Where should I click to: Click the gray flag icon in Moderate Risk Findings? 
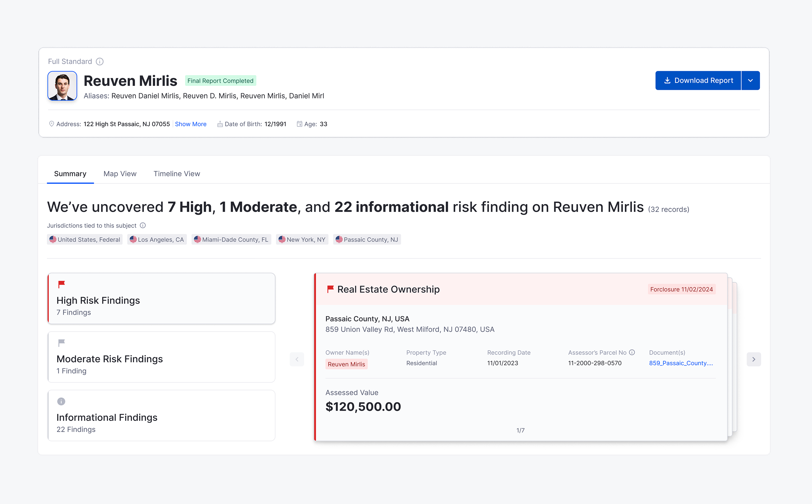point(61,343)
